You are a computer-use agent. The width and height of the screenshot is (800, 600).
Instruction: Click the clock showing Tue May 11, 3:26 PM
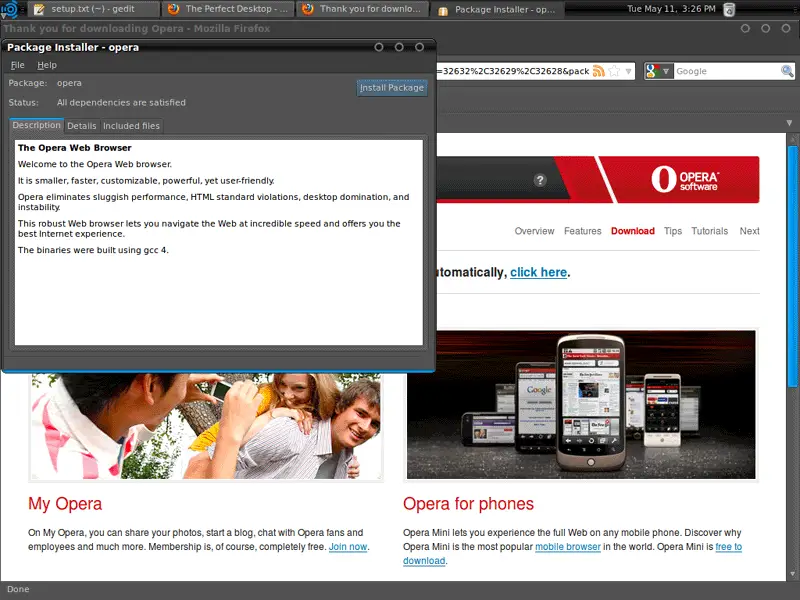(671, 9)
